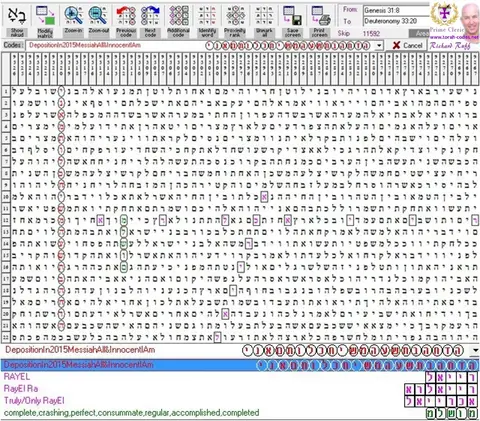Viewport: 480px width, 421px height.
Task: Click the Save screen icon
Action: 293,16
